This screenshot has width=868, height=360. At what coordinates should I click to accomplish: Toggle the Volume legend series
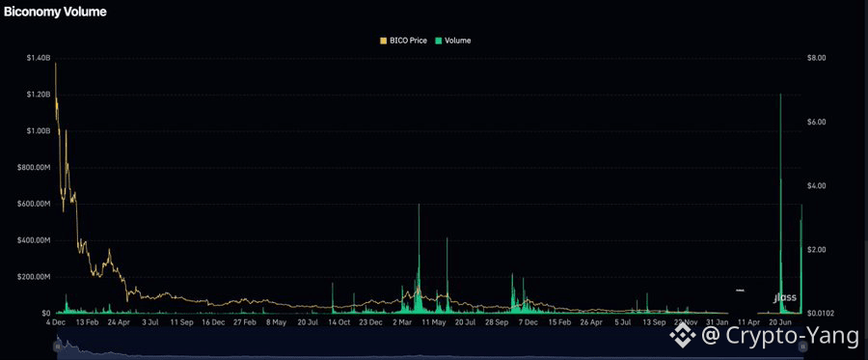pos(454,41)
